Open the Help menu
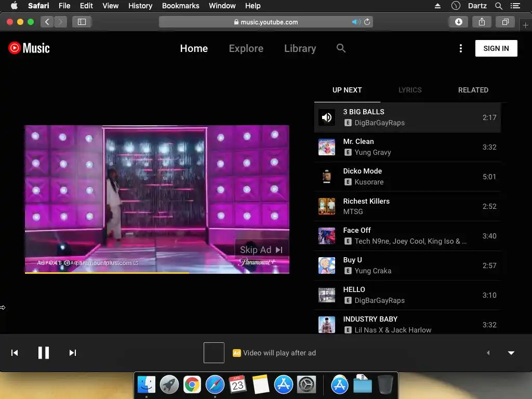The height and width of the screenshot is (399, 532). (x=253, y=6)
